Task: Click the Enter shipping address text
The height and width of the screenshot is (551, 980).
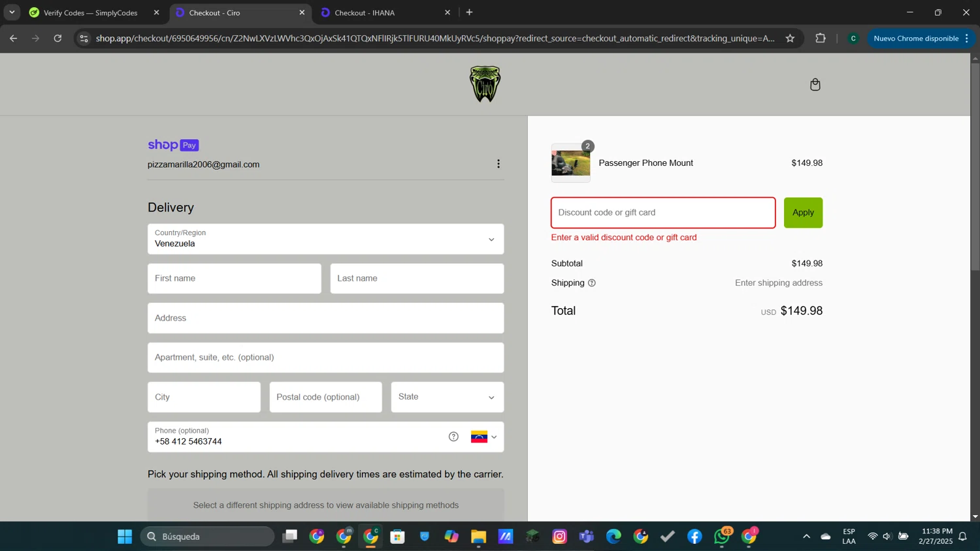Action: [778, 283]
